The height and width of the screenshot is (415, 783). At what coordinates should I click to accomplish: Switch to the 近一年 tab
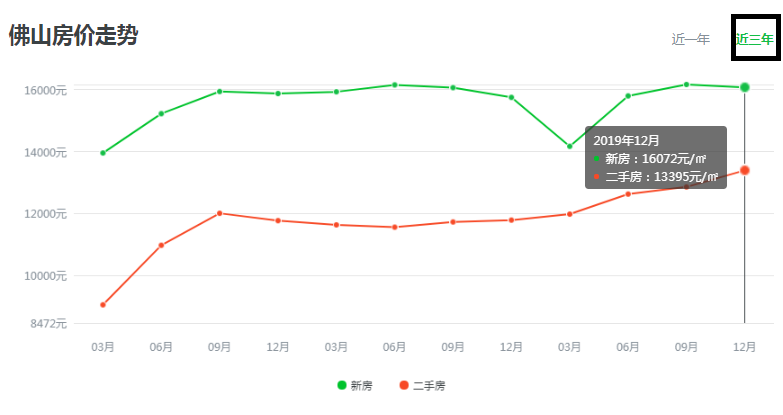[x=690, y=39]
